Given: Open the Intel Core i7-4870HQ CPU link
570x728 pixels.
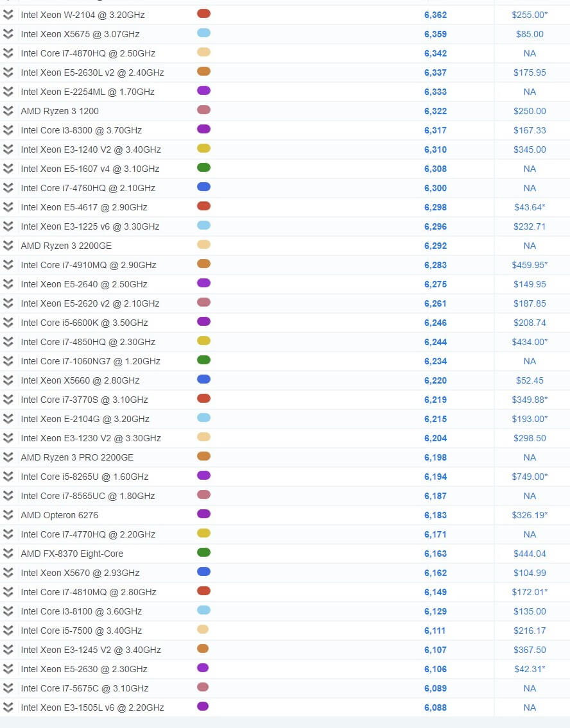Looking at the screenshot, I should (88, 53).
